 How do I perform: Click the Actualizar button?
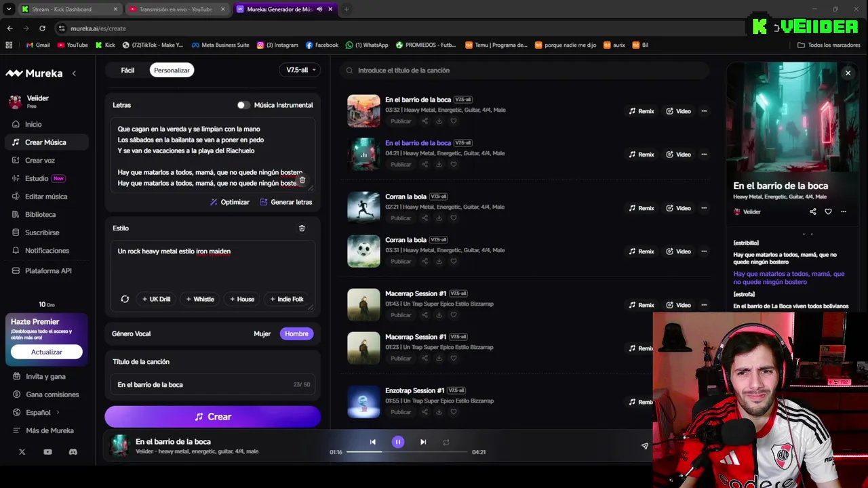tap(47, 352)
